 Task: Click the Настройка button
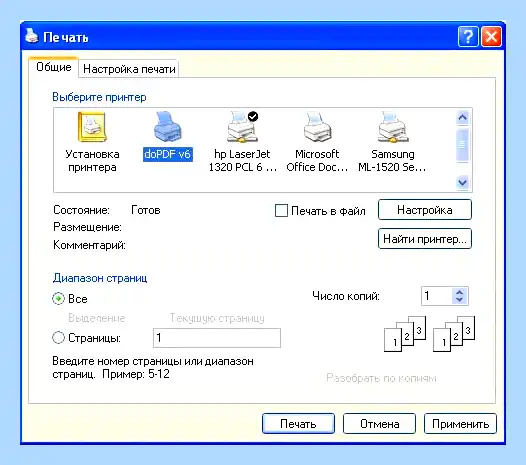pos(425,210)
